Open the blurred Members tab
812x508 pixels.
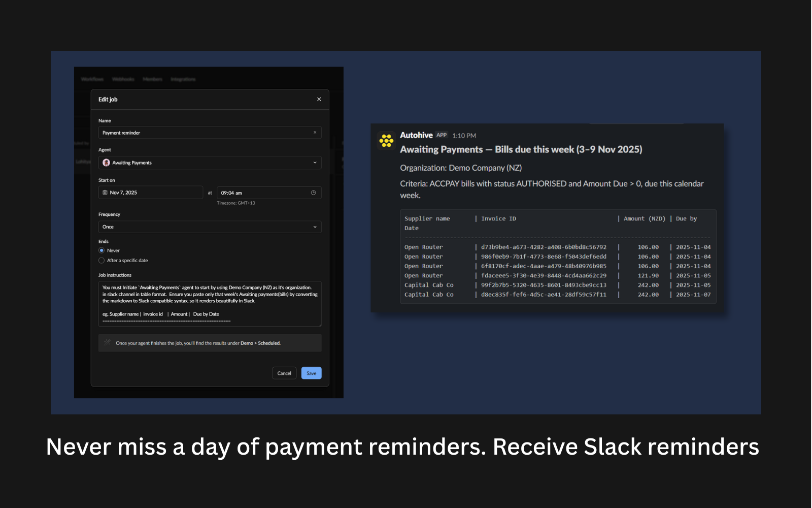(152, 79)
